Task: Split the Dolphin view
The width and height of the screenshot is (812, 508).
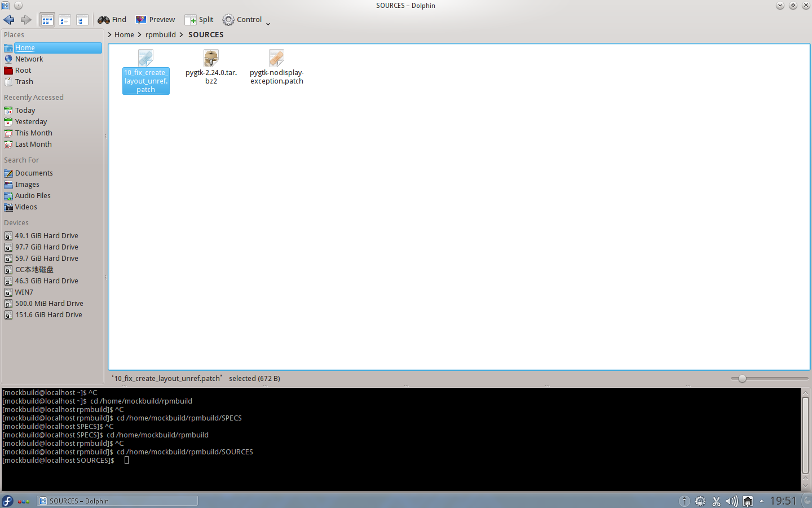Action: coord(199,20)
